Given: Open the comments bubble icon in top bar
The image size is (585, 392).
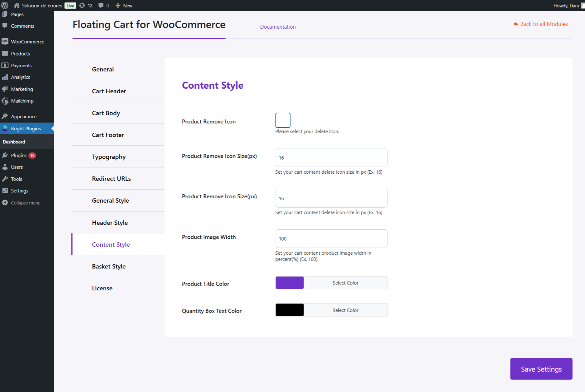Looking at the screenshot, I should [101, 5].
